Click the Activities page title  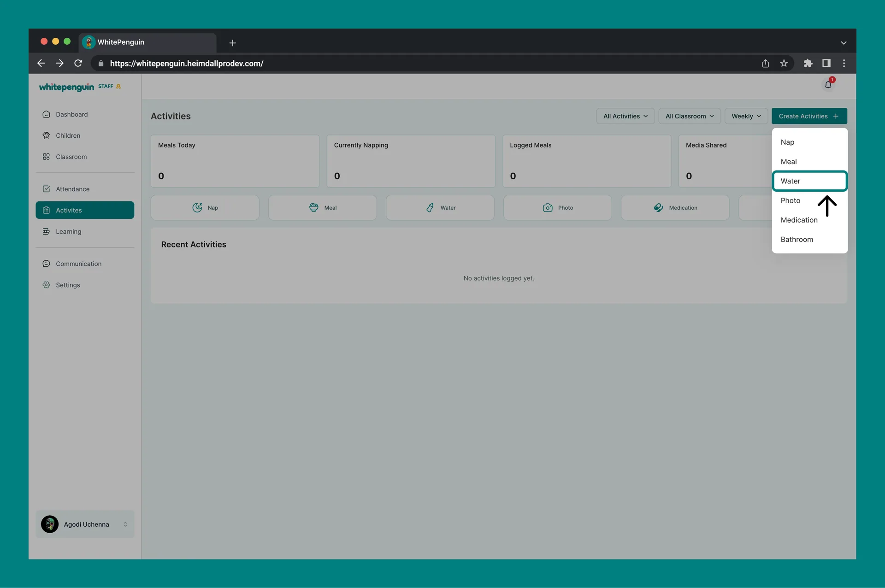click(x=171, y=116)
